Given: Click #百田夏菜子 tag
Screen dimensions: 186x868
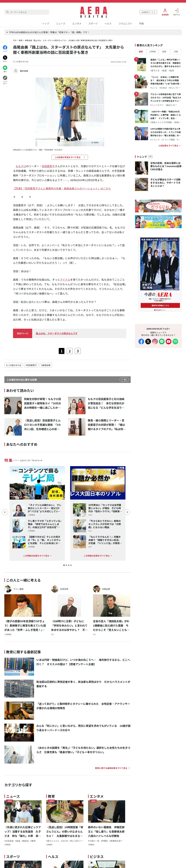Looking at the screenshot, I should pyautogui.click(x=31, y=365).
